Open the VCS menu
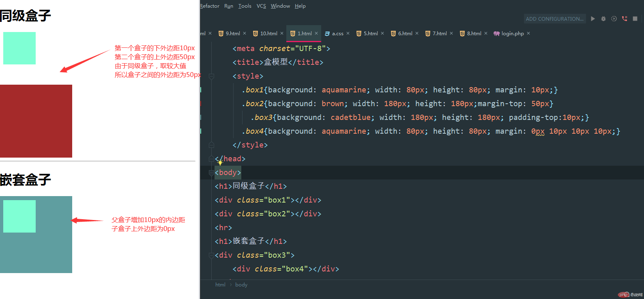Viewport: 644px width, 299px height. tap(262, 6)
